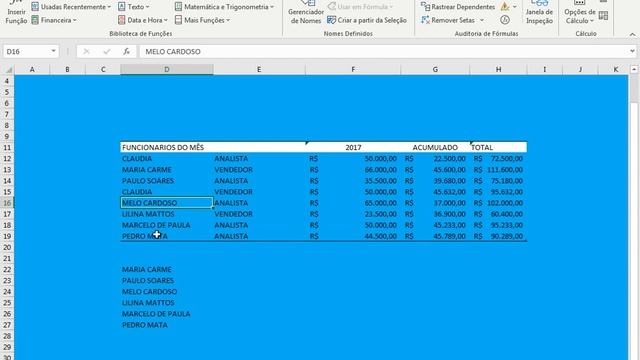
Task: Click the TOTAL header cell
Action: point(498,147)
